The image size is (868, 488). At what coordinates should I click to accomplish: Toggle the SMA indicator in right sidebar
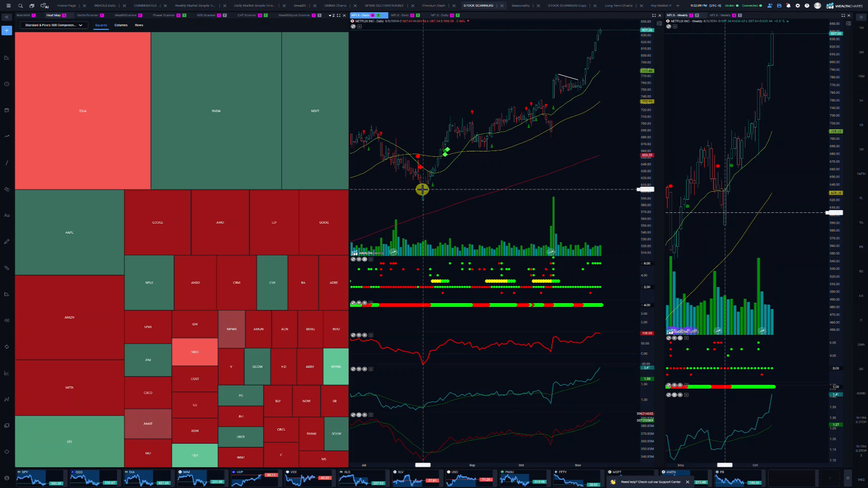pos(861,345)
